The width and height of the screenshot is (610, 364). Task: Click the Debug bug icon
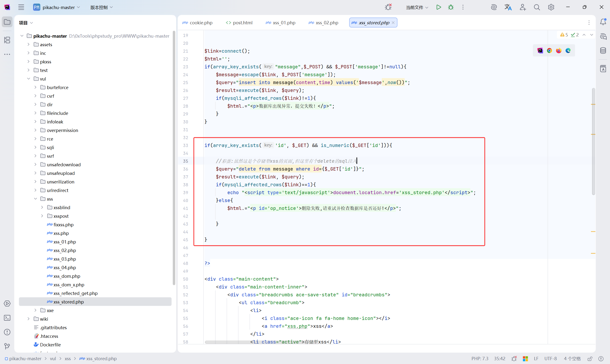[451, 7]
